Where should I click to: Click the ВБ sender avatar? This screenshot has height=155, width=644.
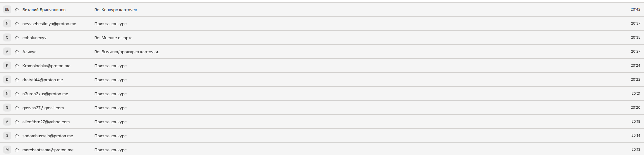click(7, 9)
